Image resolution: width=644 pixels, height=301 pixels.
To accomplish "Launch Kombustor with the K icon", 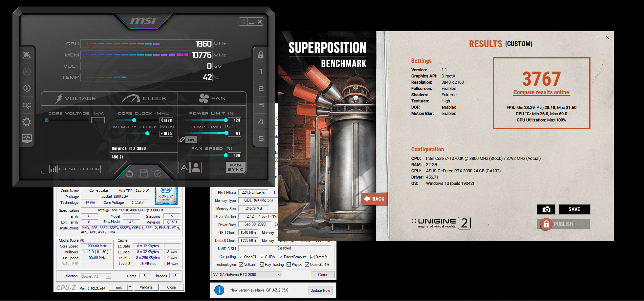I will 27,72.
